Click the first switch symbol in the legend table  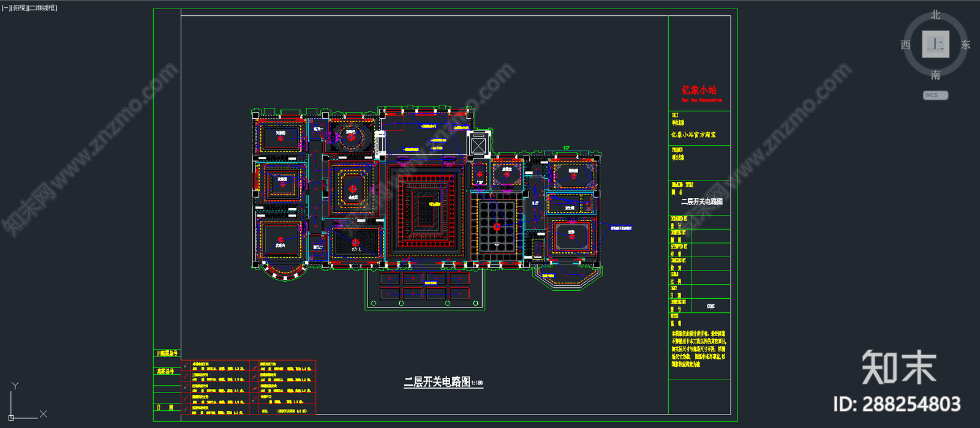[x=186, y=366]
